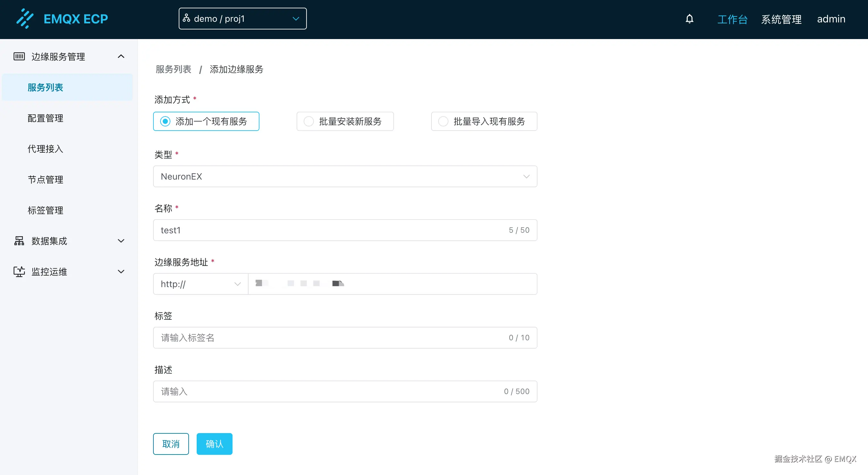The height and width of the screenshot is (475, 868).
Task: Click the EMQX ECP logo icon
Action: click(x=25, y=19)
